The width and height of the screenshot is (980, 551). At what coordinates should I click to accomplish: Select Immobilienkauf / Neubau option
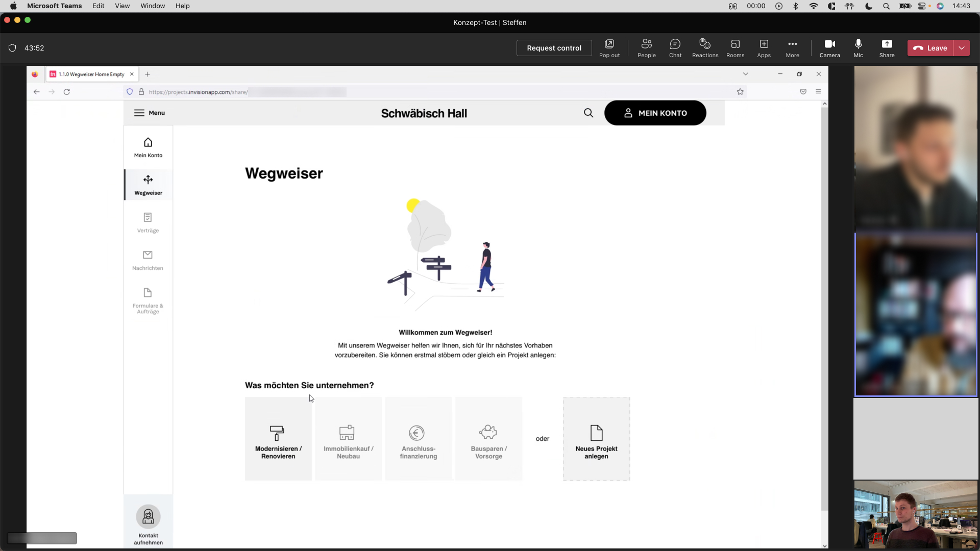348,439
